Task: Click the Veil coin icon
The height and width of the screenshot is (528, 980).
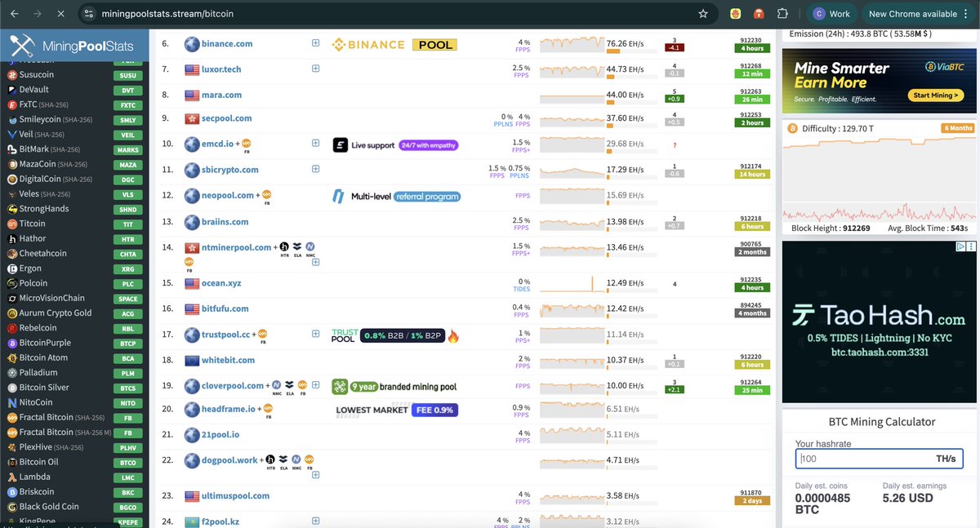Action: click(12, 135)
